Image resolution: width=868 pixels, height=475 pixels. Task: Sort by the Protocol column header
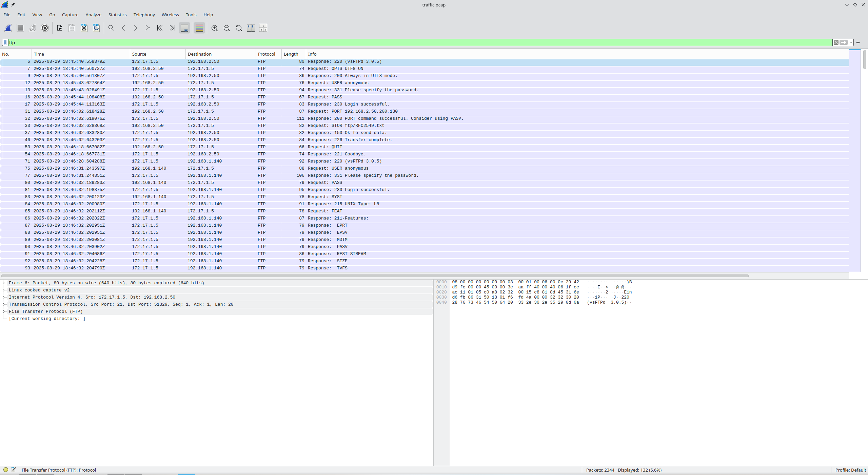click(x=269, y=54)
